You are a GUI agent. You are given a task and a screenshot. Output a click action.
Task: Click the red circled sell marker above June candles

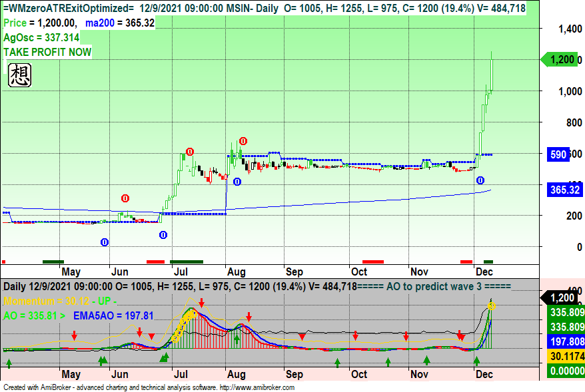coord(125,198)
